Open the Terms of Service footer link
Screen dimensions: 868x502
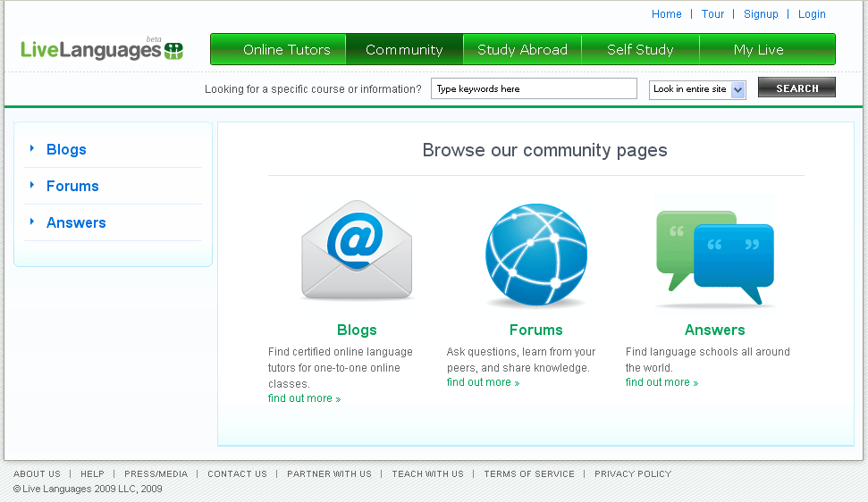click(x=529, y=474)
